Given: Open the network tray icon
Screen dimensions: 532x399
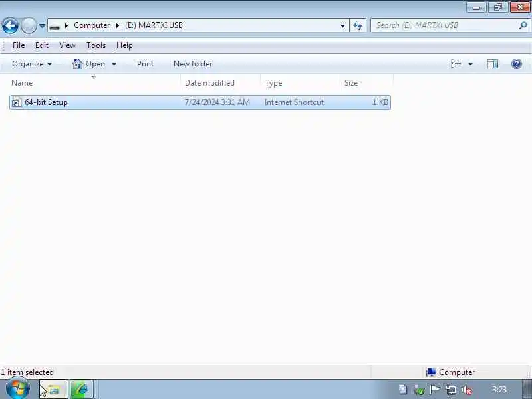Looking at the screenshot, I should (451, 390).
